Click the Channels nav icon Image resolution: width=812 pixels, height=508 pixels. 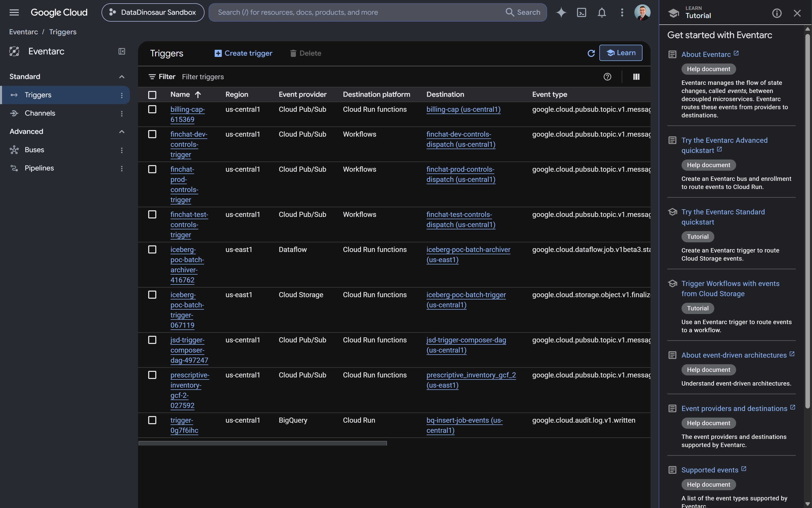pos(14,113)
